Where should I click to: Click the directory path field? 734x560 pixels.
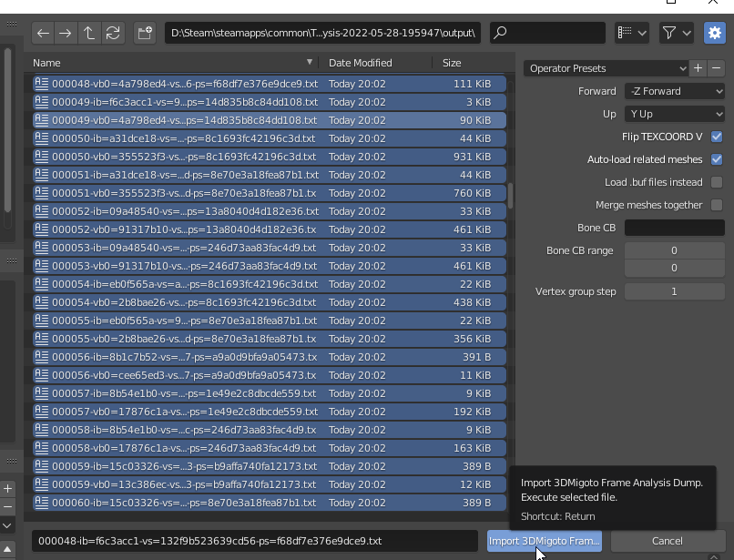point(323,33)
